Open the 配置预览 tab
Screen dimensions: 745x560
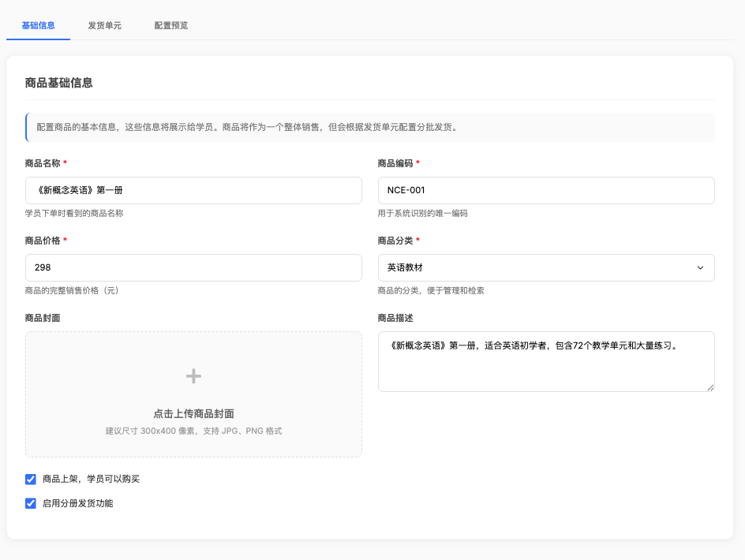point(171,25)
